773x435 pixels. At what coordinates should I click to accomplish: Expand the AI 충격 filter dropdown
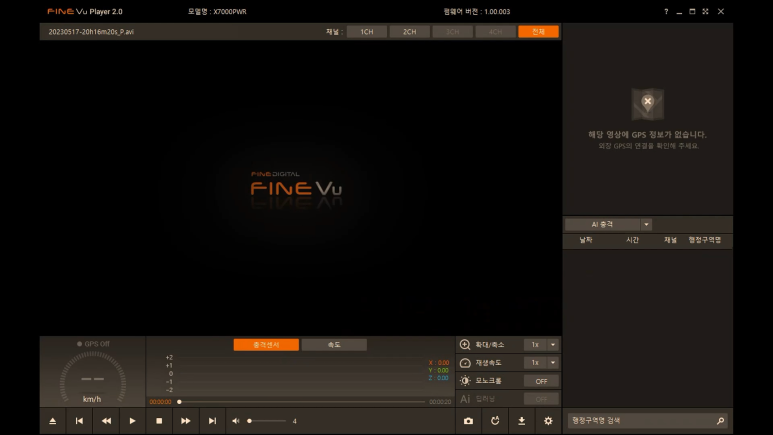tap(608, 224)
